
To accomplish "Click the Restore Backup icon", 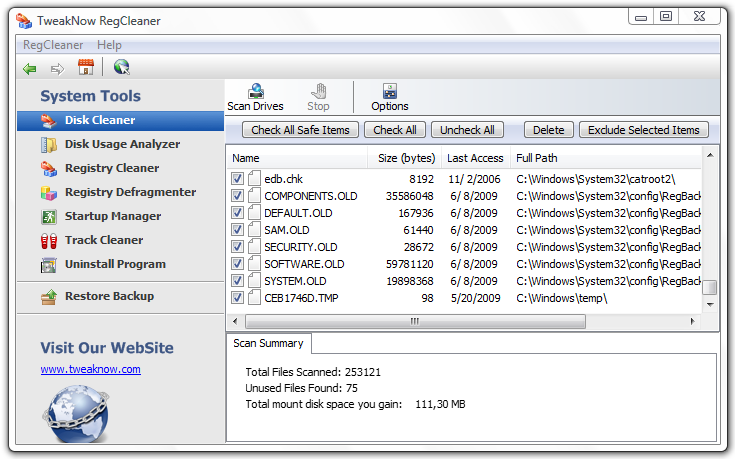I will [49, 297].
